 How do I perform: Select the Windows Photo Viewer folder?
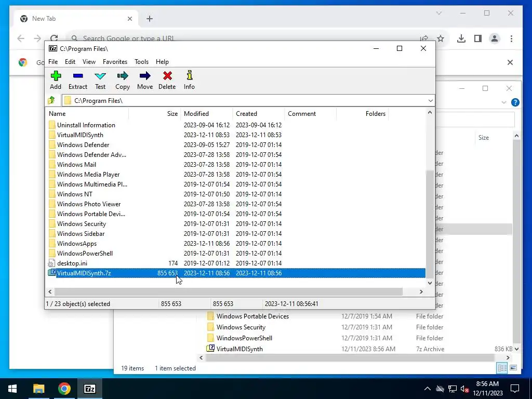pyautogui.click(x=89, y=204)
